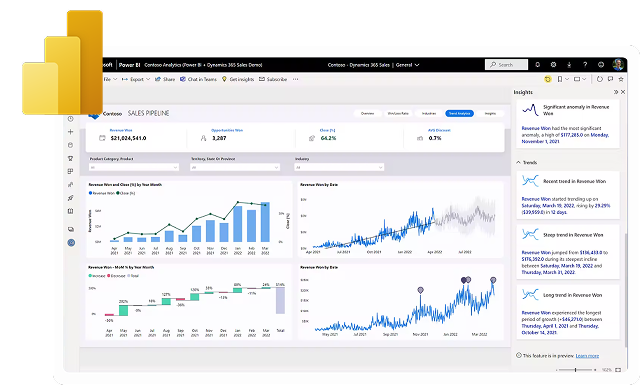Open the General sensitivity dropdown in header
This screenshot has width=640, height=385.
pos(407,65)
